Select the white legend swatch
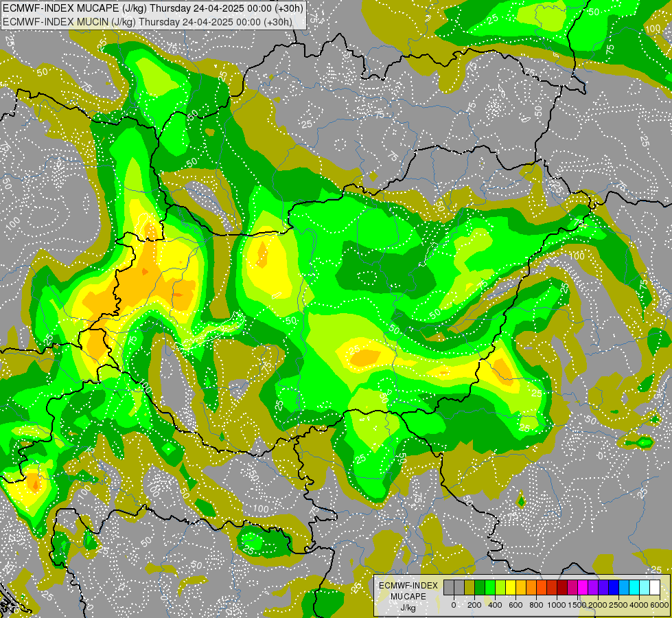Image resolution: width=672 pixels, height=618 pixels. [654, 588]
